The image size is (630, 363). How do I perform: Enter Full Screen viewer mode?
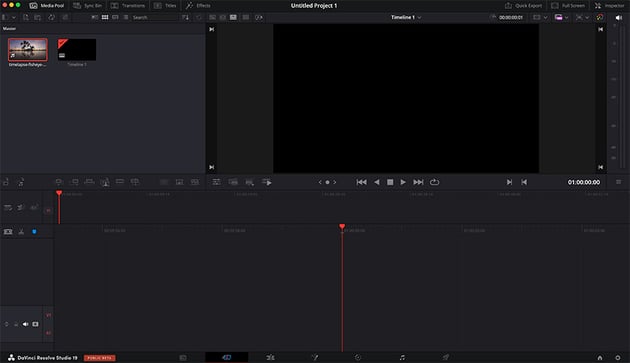[x=568, y=6]
